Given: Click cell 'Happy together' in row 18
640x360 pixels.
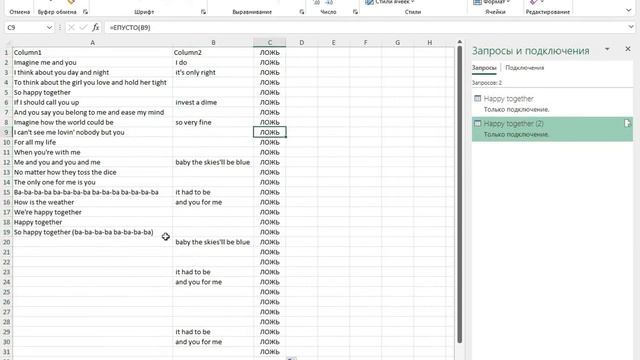Looking at the screenshot, I should point(93,222).
